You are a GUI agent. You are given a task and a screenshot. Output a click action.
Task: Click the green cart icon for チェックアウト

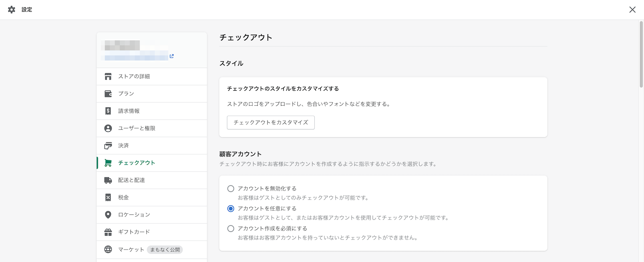coord(108,163)
